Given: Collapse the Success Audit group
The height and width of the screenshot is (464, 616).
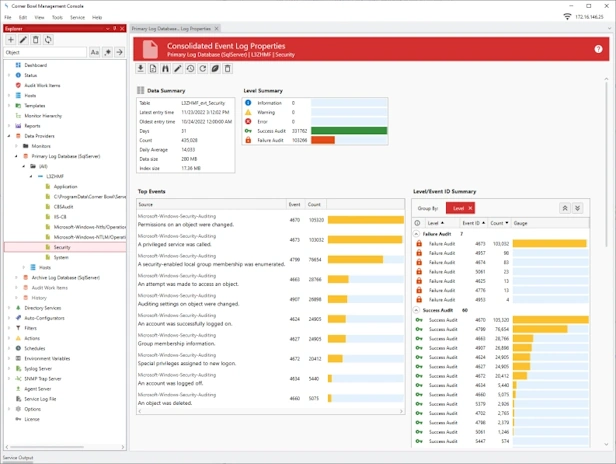Looking at the screenshot, I should tap(416, 310).
